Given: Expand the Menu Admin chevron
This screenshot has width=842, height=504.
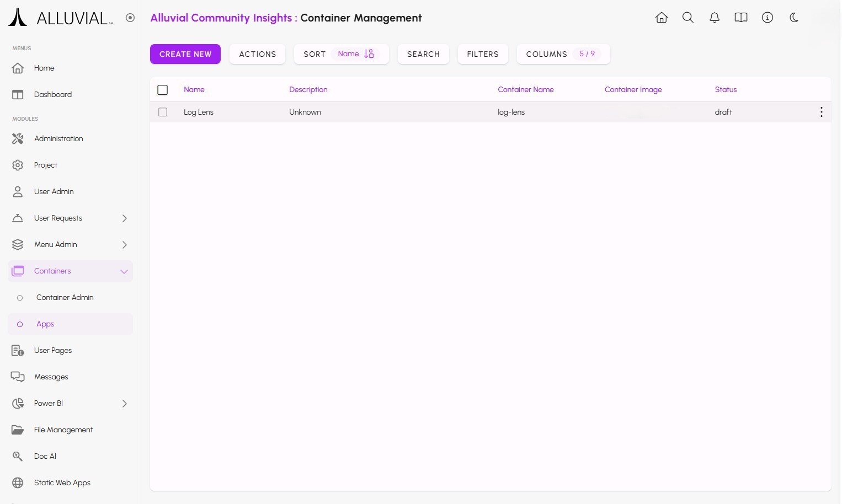Looking at the screenshot, I should point(125,245).
